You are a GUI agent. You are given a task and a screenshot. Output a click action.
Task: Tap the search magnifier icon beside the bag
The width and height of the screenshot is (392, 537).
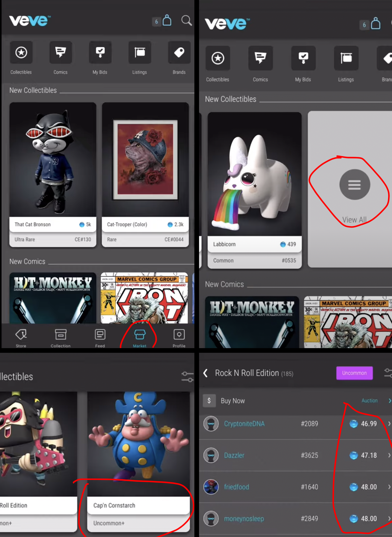coord(186,21)
